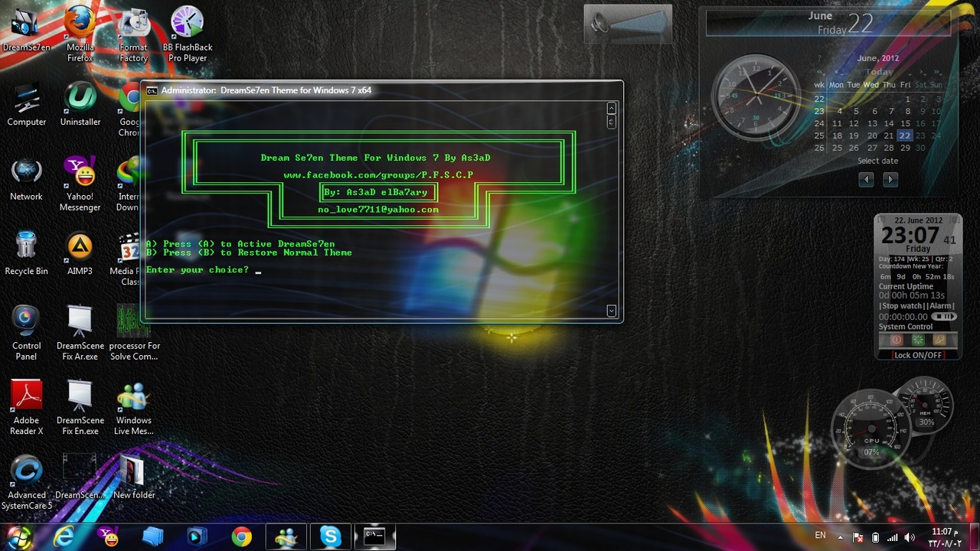Click the June, 2012 calendar header

pos(878,58)
